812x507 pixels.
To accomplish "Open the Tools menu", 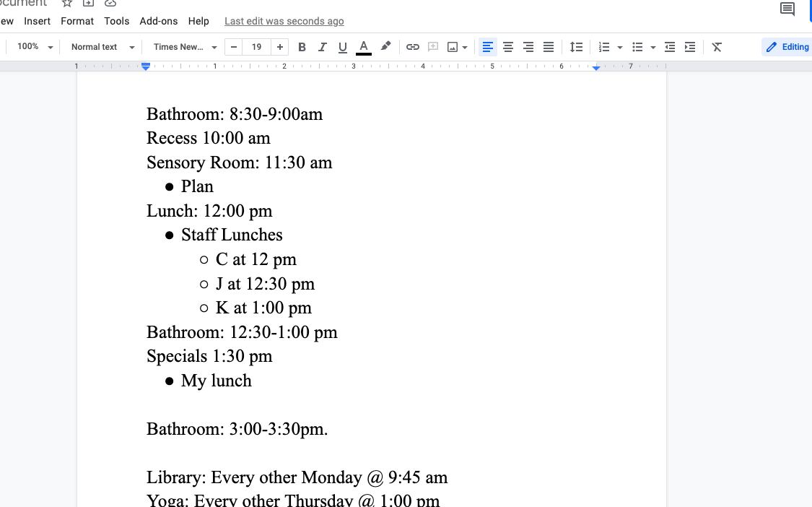I will 116,21.
